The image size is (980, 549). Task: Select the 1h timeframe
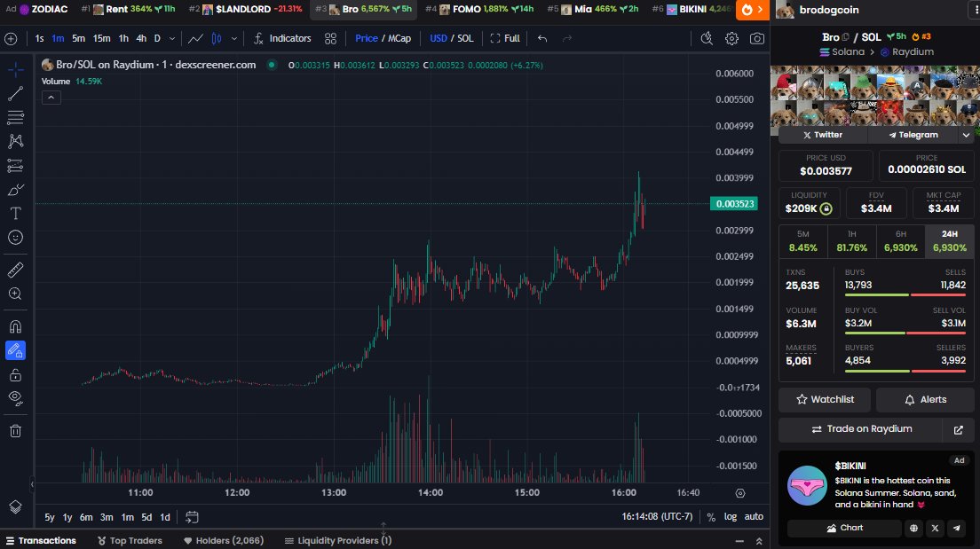click(x=123, y=39)
